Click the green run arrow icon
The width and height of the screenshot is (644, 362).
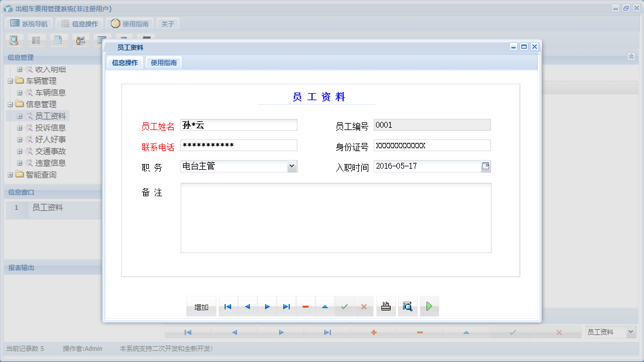point(429,306)
